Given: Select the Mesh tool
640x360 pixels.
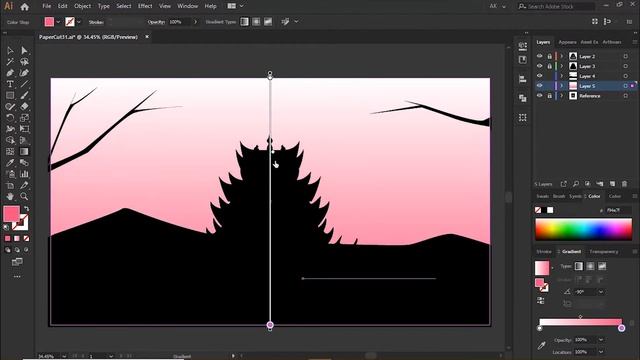Looking at the screenshot, I should pos(10,151).
